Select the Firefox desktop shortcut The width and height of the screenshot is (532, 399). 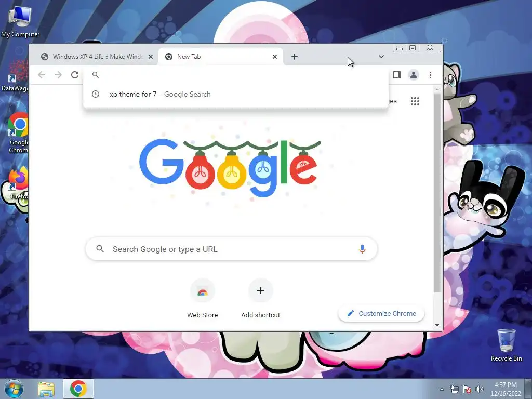click(19, 183)
